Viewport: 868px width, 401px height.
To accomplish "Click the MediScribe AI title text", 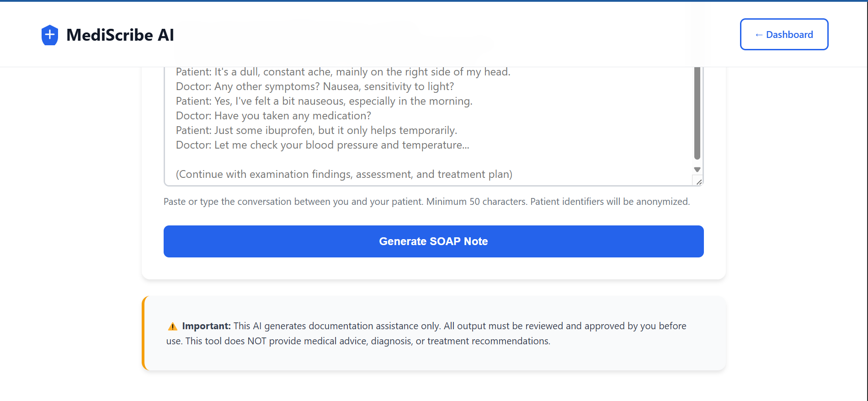I will click(120, 35).
